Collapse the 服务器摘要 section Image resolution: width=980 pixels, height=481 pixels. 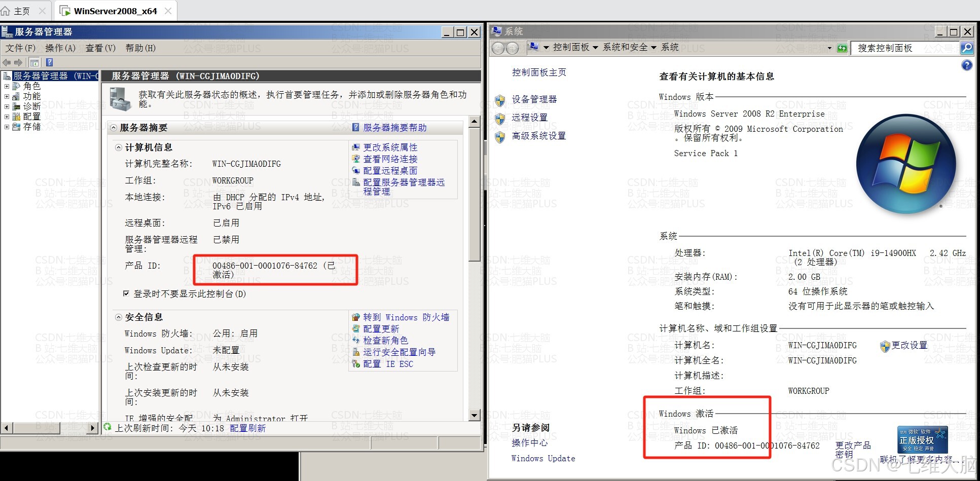click(114, 128)
